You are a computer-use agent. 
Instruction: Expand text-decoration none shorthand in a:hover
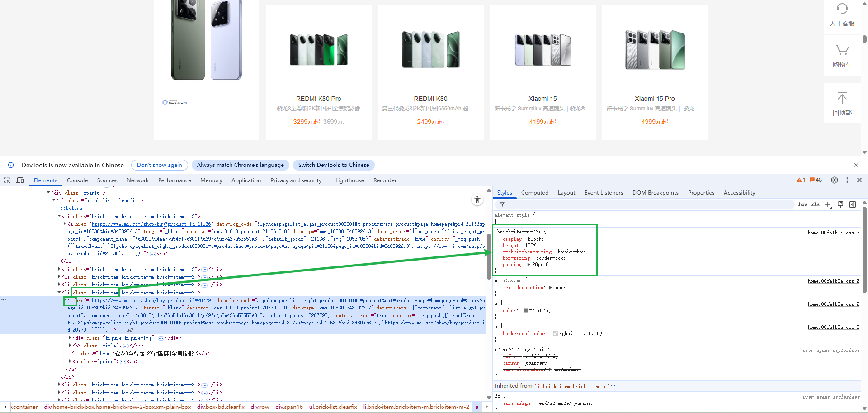pos(550,288)
